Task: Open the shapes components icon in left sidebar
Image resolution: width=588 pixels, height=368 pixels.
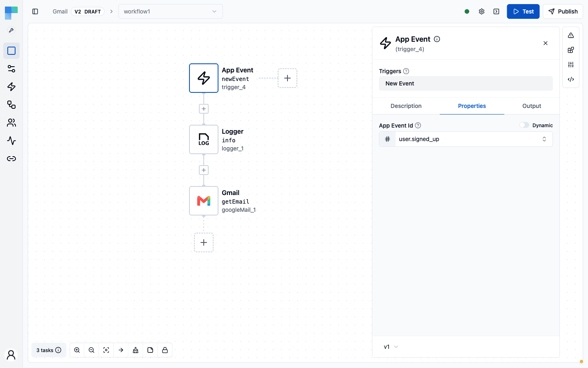Action: point(11,105)
